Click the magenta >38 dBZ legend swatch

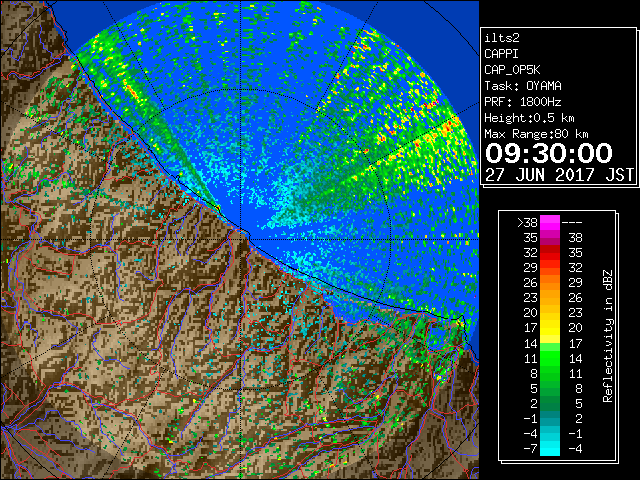click(x=550, y=222)
